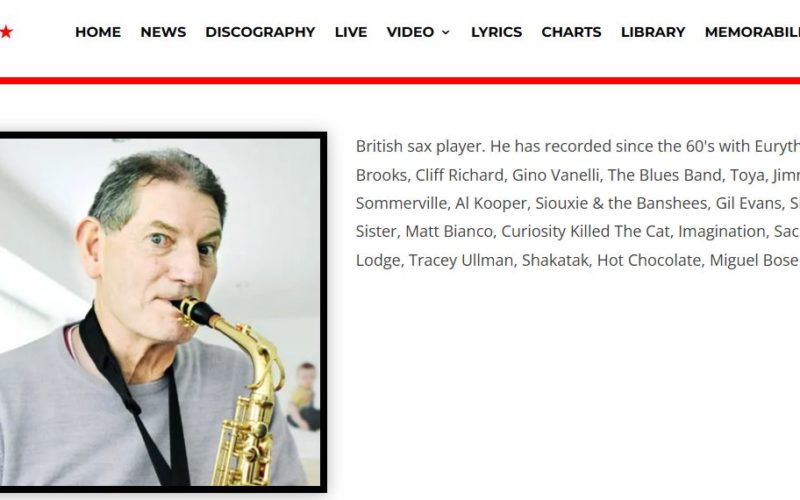Expand the VIDEO dropdown chevron
This screenshot has height=500, width=800.
point(445,33)
